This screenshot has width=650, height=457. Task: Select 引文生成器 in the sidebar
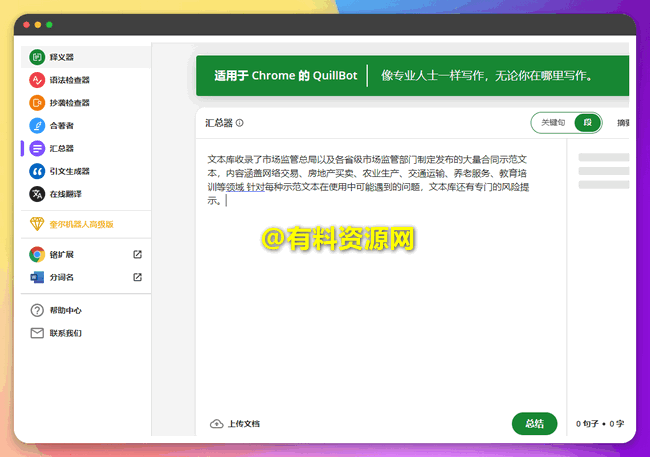pos(86,171)
